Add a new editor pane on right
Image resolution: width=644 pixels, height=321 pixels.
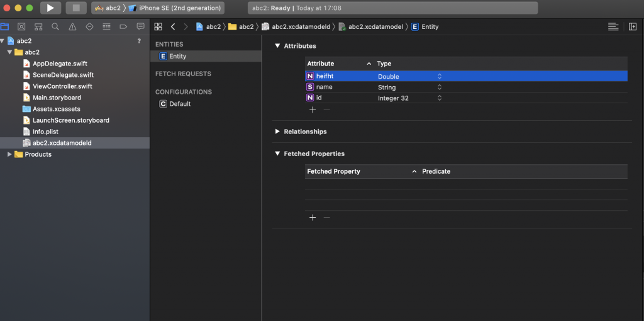point(632,26)
